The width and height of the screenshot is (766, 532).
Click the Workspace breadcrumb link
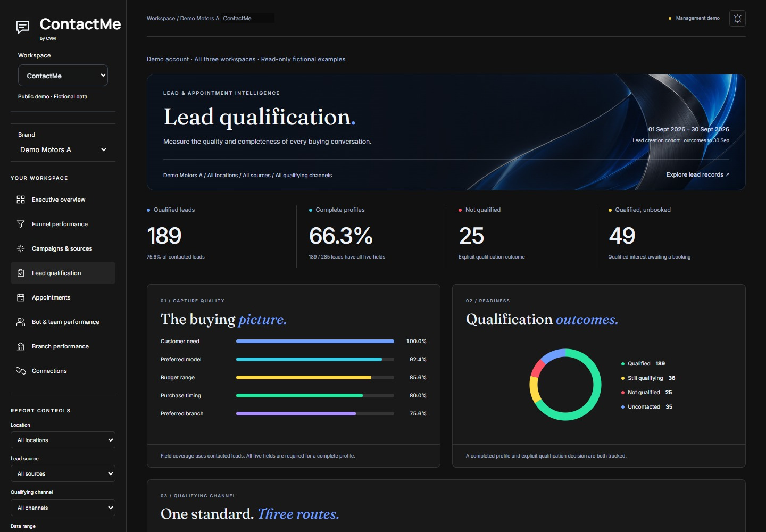tap(161, 18)
